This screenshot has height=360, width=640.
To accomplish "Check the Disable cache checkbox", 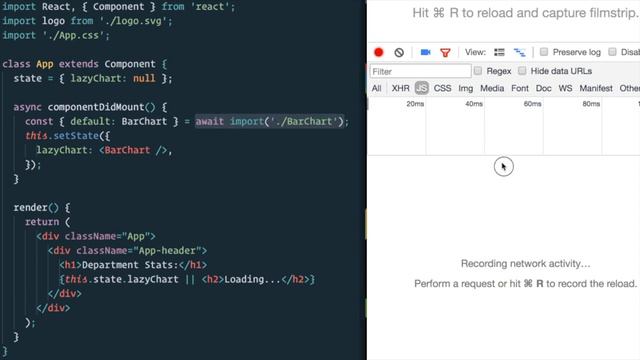I will [612, 52].
